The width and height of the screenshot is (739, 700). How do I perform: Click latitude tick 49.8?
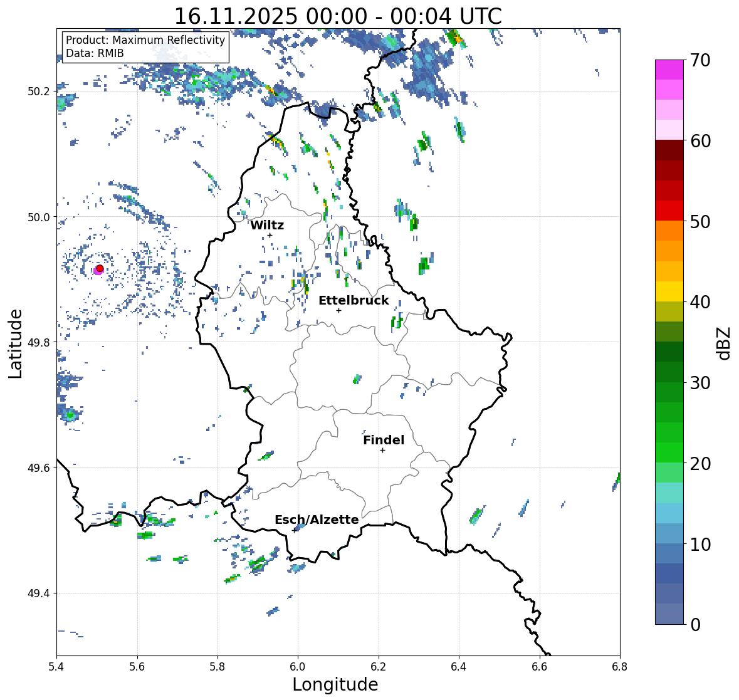coord(39,342)
